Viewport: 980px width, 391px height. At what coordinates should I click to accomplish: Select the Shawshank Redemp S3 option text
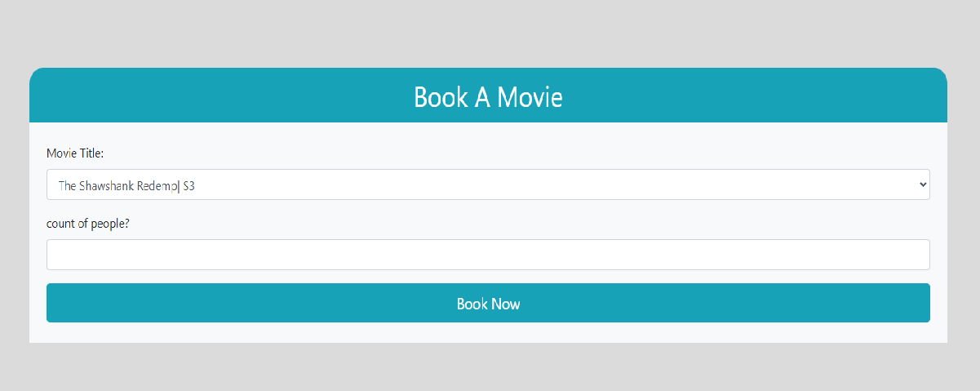[x=126, y=185]
